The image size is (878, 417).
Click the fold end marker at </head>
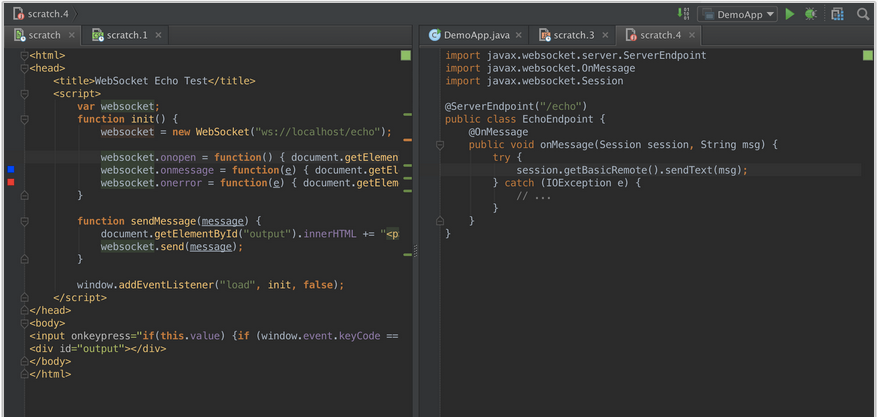(24, 311)
